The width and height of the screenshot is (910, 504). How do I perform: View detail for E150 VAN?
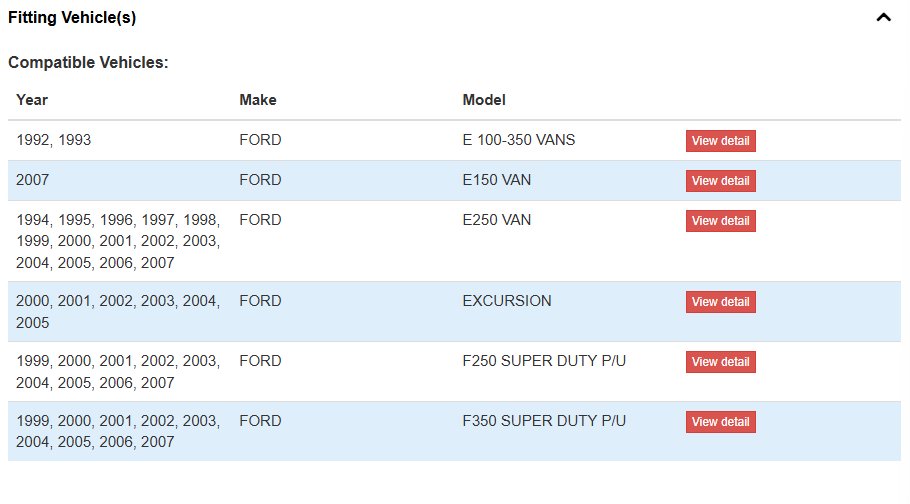click(720, 181)
